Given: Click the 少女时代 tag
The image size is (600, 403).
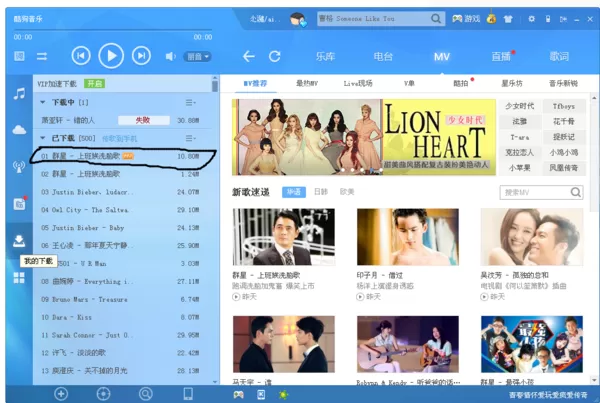Looking at the screenshot, I should [519, 106].
